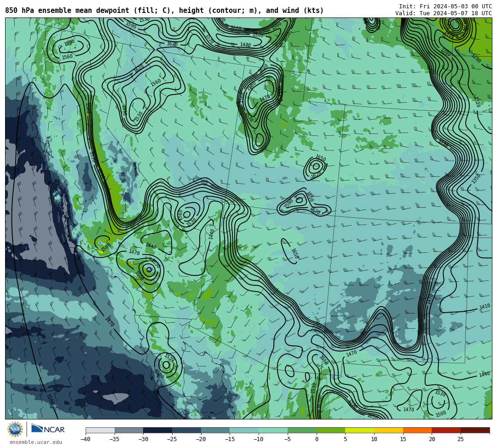Click the colorbar tick label 25
Image resolution: width=497 pixels, height=448 pixels.
(461, 439)
